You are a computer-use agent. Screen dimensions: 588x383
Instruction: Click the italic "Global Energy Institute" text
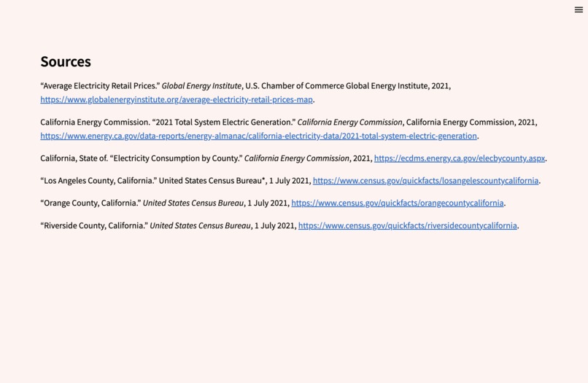(201, 86)
